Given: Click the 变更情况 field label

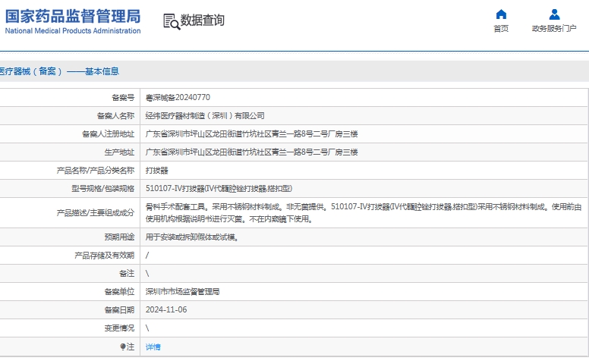Looking at the screenshot, I should click(x=119, y=328).
